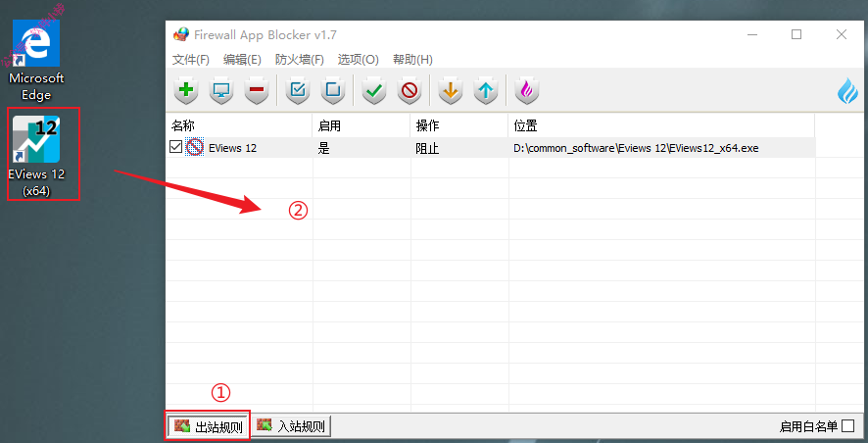Maximize the Firewall App Blocker window
This screenshot has height=443, width=868.
coord(796,35)
